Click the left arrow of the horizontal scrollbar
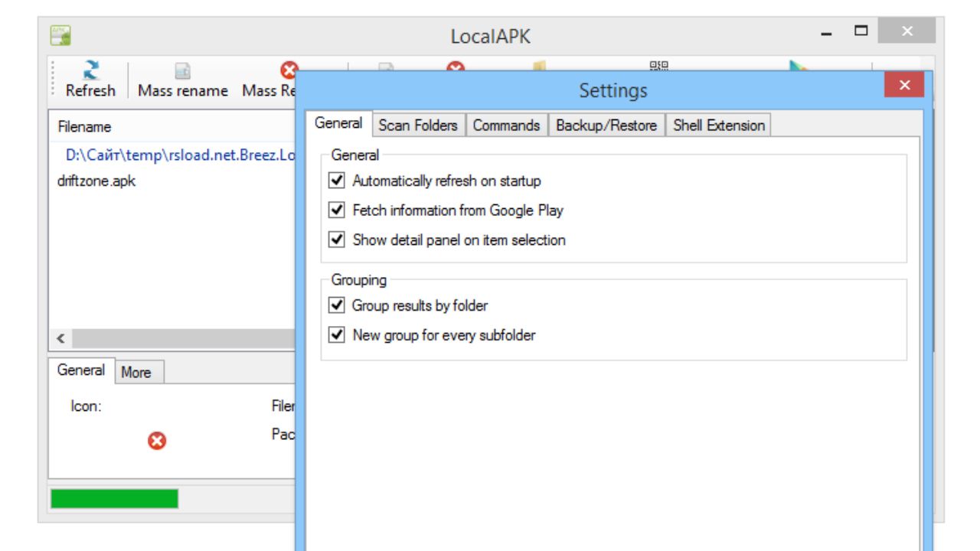The width and height of the screenshot is (980, 551). coord(60,339)
